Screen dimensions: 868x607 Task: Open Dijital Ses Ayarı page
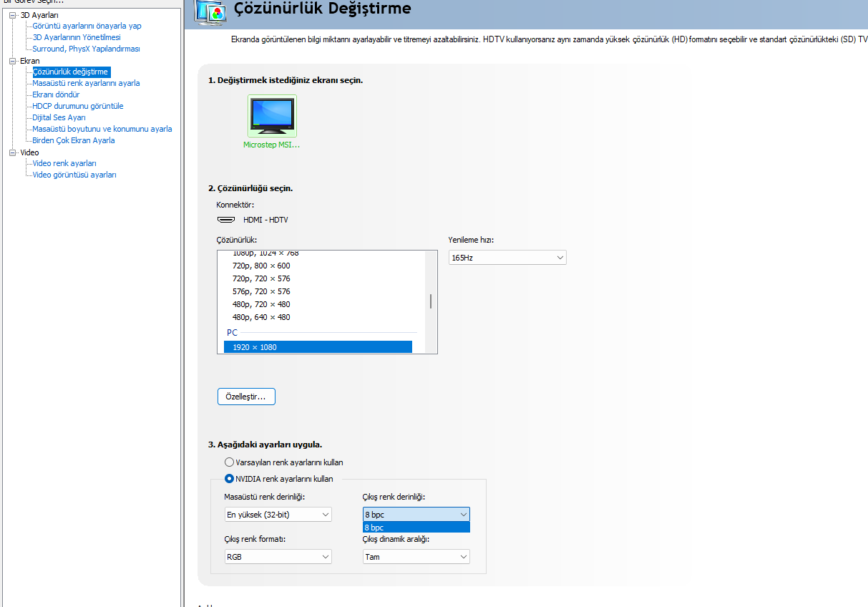59,117
